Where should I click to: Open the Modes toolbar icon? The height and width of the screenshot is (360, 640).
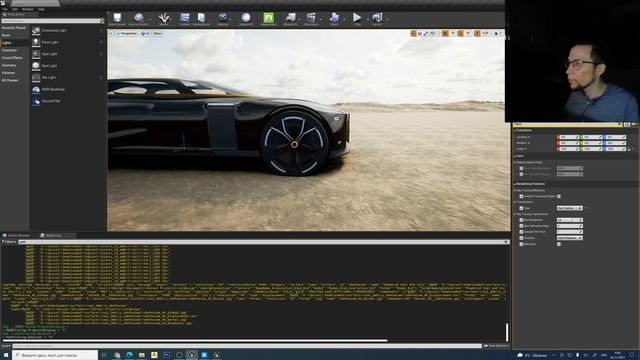(x=164, y=18)
